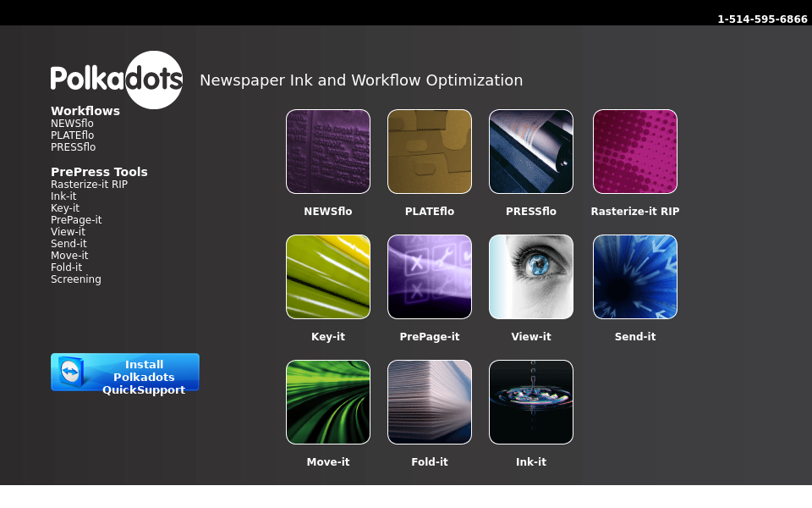Open the NEWSflo purple tile icon
The height and width of the screenshot is (508, 812).
point(328,152)
